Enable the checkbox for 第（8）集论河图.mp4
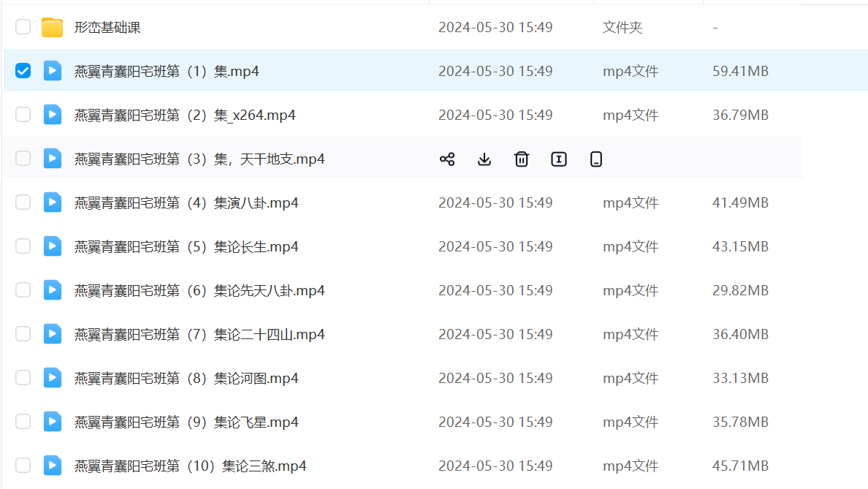Viewport: 868px width, 489px height. click(x=23, y=378)
